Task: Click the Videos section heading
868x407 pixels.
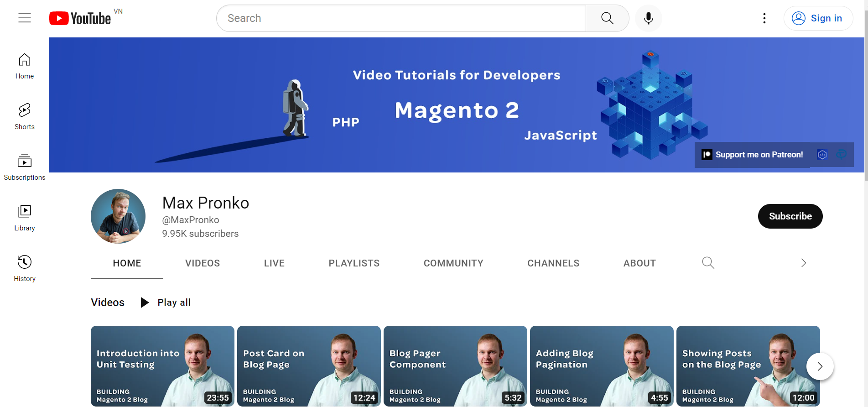Action: (108, 303)
